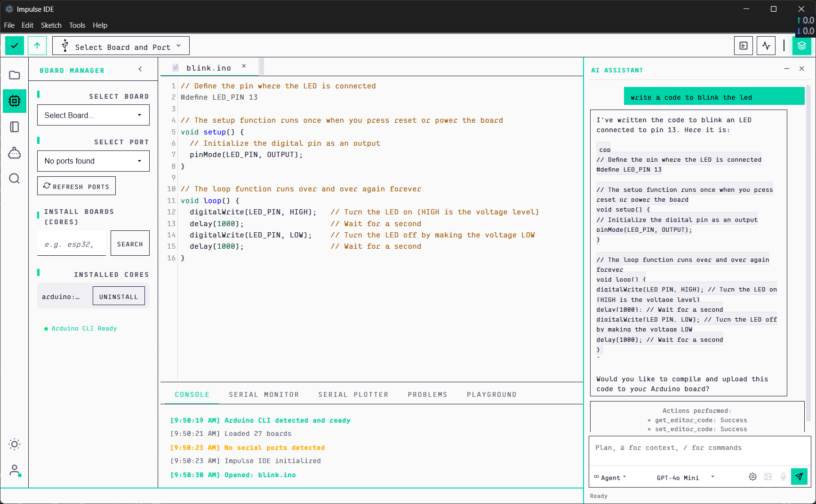
Task: Switch to the Problems tab
Action: click(x=427, y=395)
